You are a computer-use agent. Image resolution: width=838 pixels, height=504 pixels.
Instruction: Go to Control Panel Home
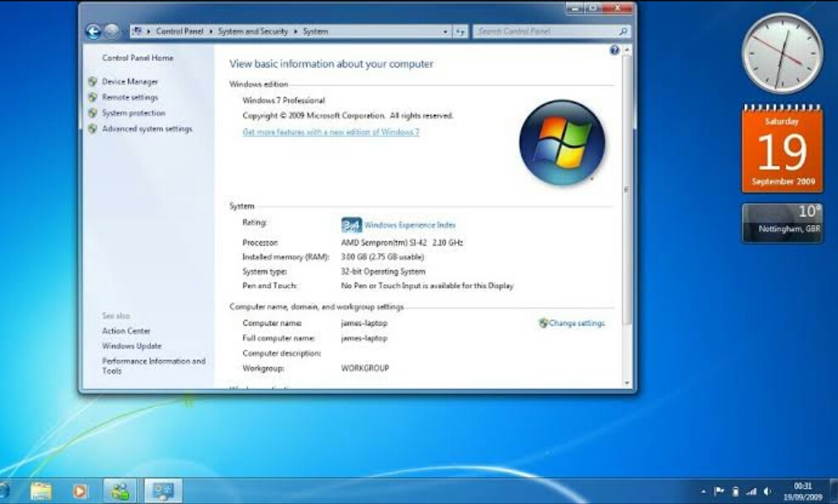tap(138, 58)
